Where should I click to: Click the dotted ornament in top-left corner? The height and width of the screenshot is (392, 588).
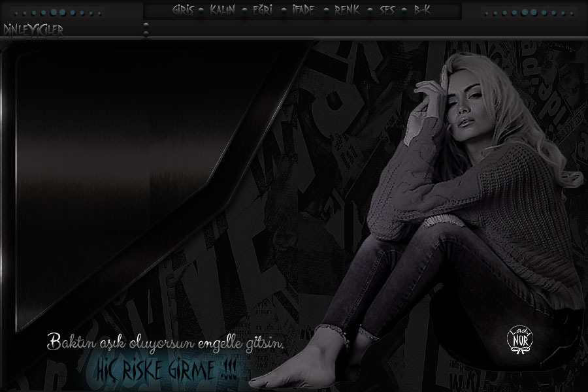click(x=57, y=12)
